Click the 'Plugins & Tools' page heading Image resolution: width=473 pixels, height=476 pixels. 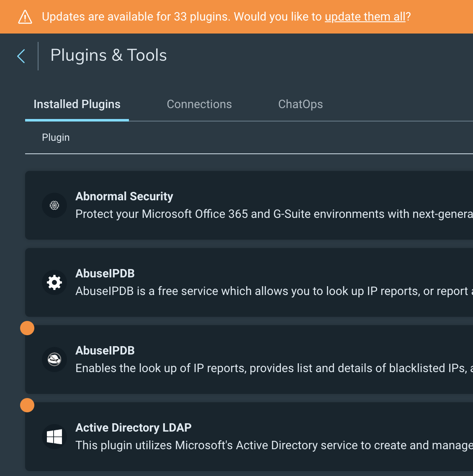click(108, 55)
